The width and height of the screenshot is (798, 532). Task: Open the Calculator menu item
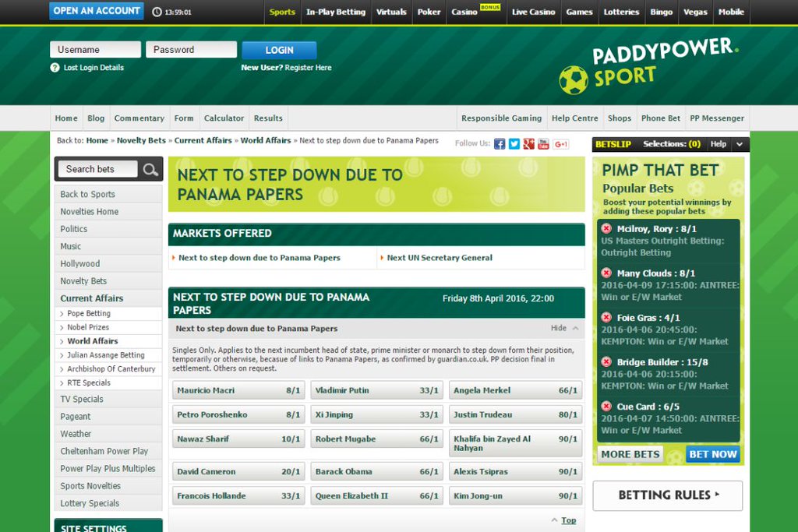coord(224,118)
